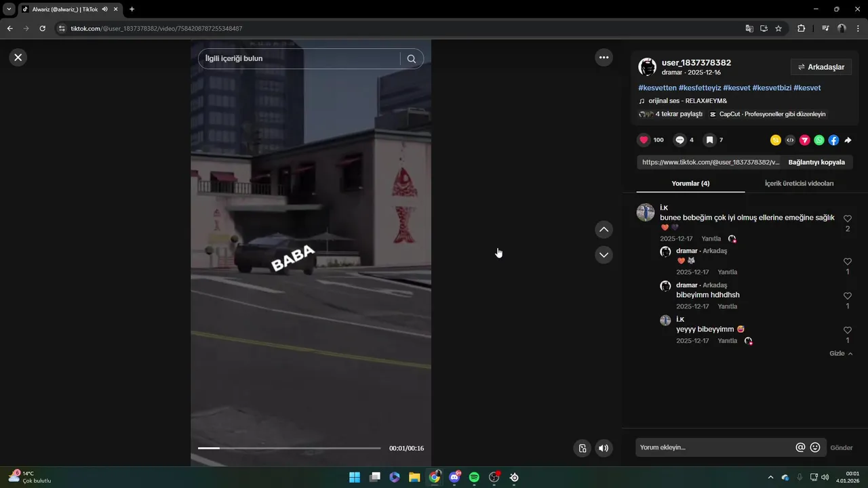
Task: Open more share options arrow
Action: (x=848, y=140)
